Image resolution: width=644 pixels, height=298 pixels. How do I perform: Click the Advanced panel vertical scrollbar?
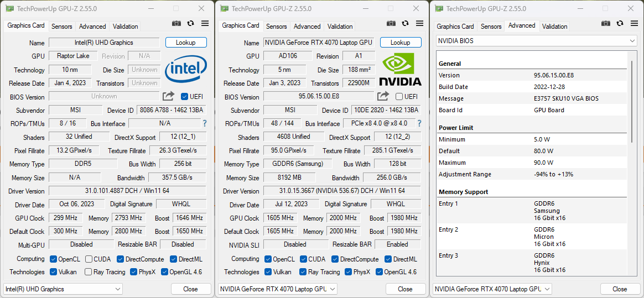632,102
